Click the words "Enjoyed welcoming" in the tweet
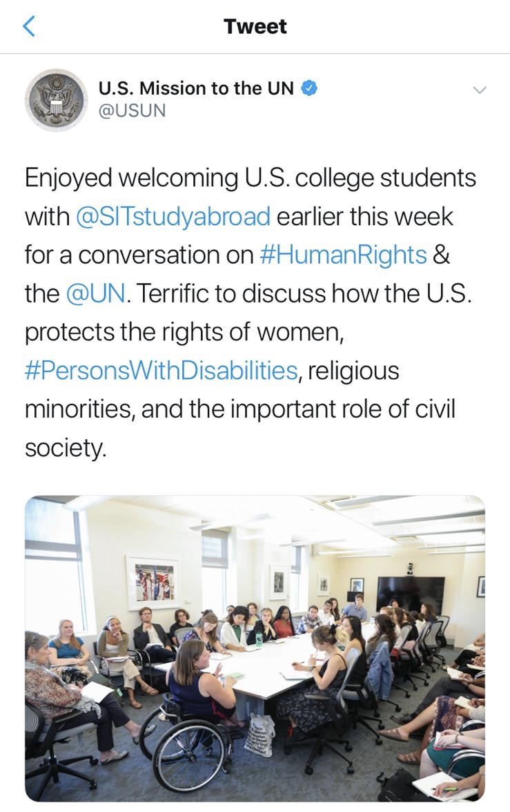 coord(119,178)
